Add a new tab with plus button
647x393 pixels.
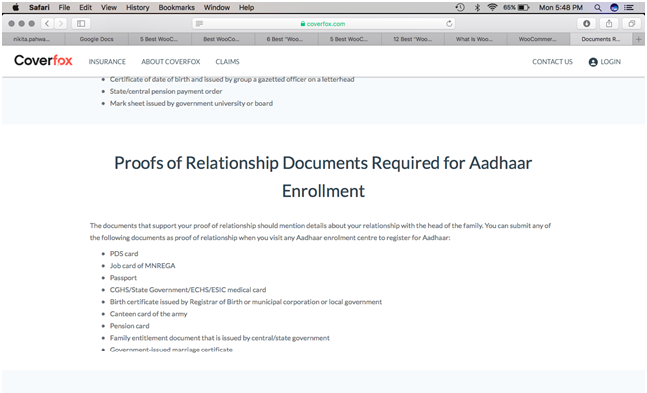click(638, 39)
